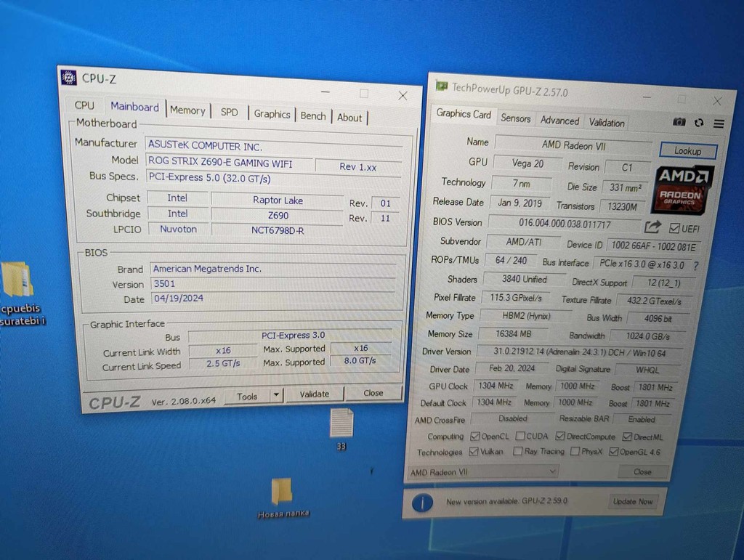The height and width of the screenshot is (560, 744).
Task: Click the Digital Signature value WHQL
Action: 647,370
